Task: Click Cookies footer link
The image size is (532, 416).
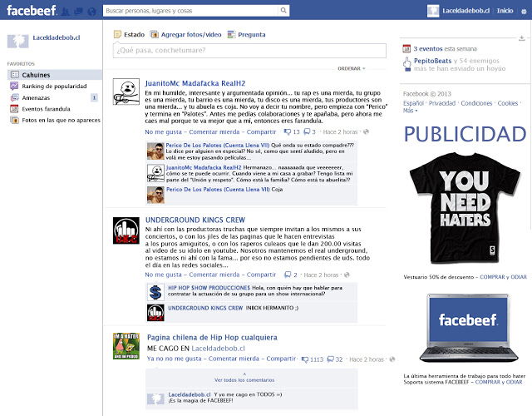Action: click(x=508, y=103)
